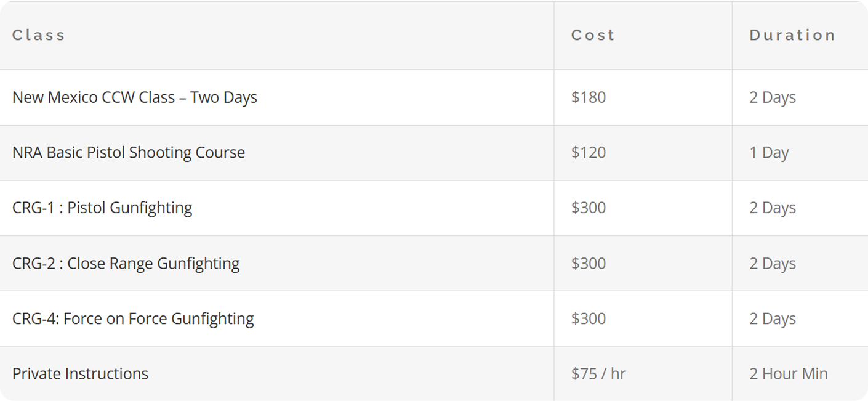The height and width of the screenshot is (401, 868).
Task: Click the $120 cost cell
Action: coord(589,153)
